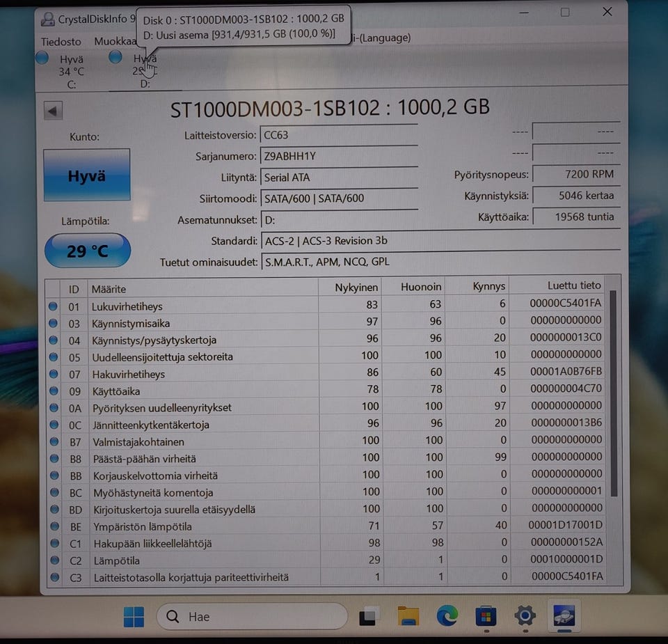Screen dimensions: 668x644
Task: Select the Lukuvirhetiheys attribute text
Action: point(127,306)
